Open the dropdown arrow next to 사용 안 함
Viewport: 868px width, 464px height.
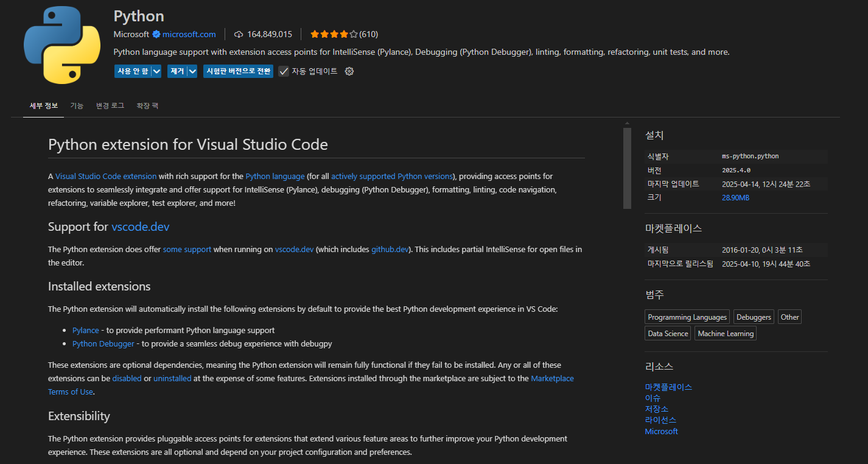pos(156,71)
